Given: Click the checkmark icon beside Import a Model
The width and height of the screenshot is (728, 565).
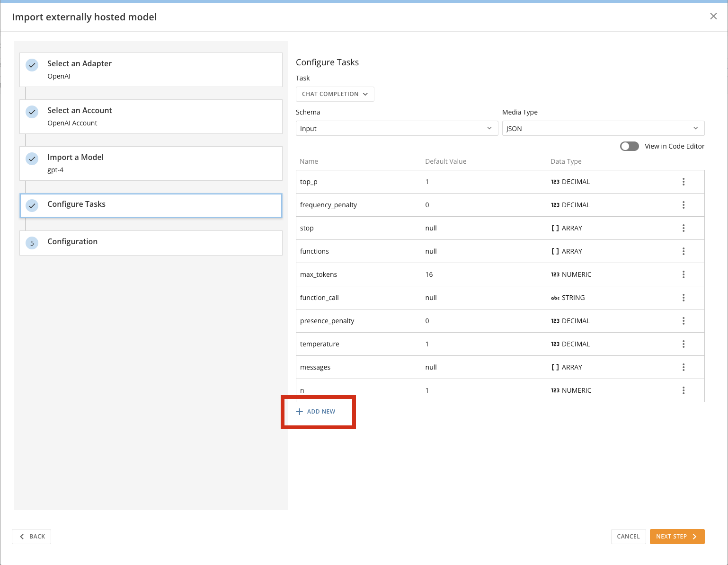Looking at the screenshot, I should [32, 159].
